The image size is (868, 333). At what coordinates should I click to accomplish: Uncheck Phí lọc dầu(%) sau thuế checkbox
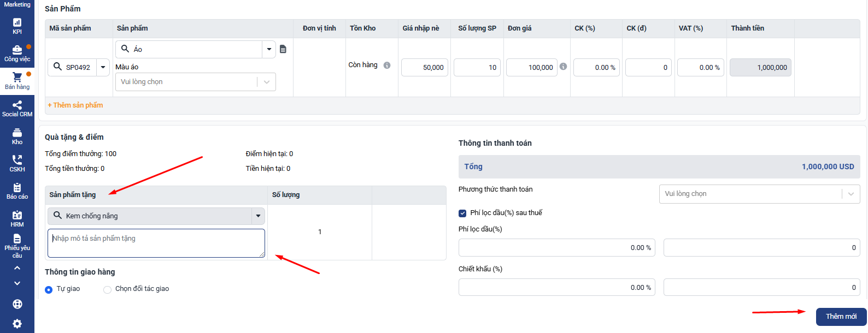pyautogui.click(x=462, y=213)
